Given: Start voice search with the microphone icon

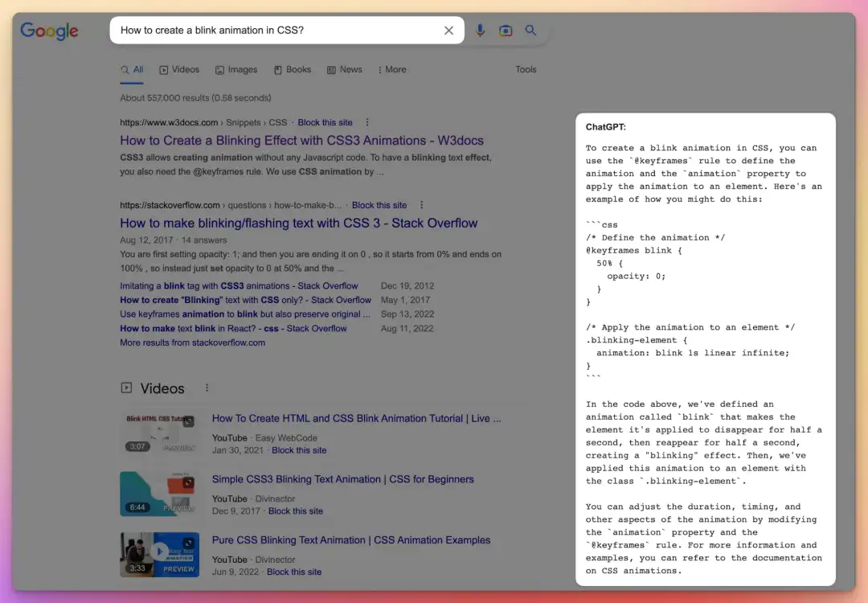Looking at the screenshot, I should (x=480, y=31).
